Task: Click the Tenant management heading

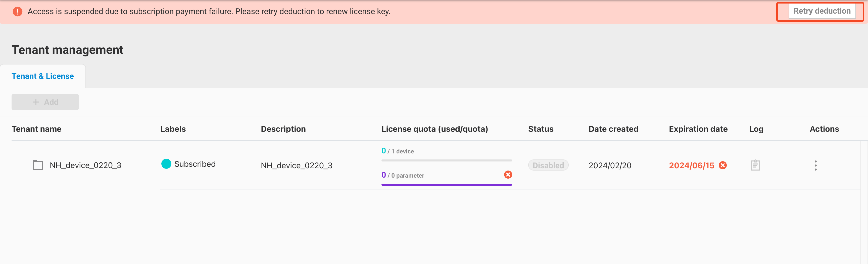Action: (x=67, y=50)
